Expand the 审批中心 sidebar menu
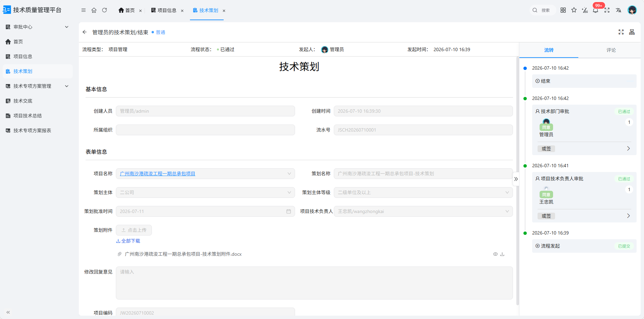 [x=37, y=27]
